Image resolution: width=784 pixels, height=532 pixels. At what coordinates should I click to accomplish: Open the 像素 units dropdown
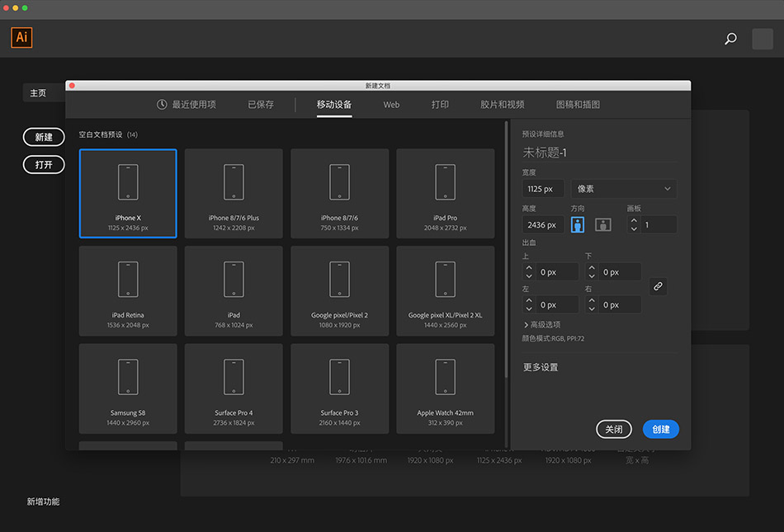point(624,189)
